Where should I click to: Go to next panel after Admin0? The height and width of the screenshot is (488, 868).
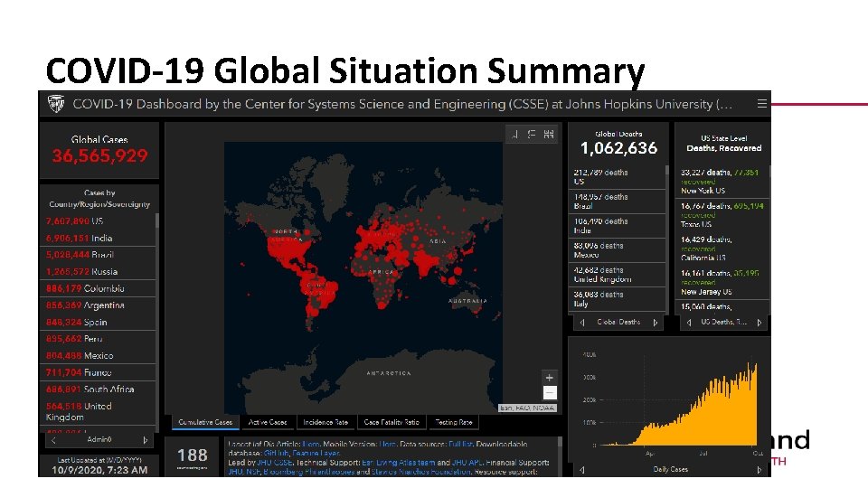point(146,440)
